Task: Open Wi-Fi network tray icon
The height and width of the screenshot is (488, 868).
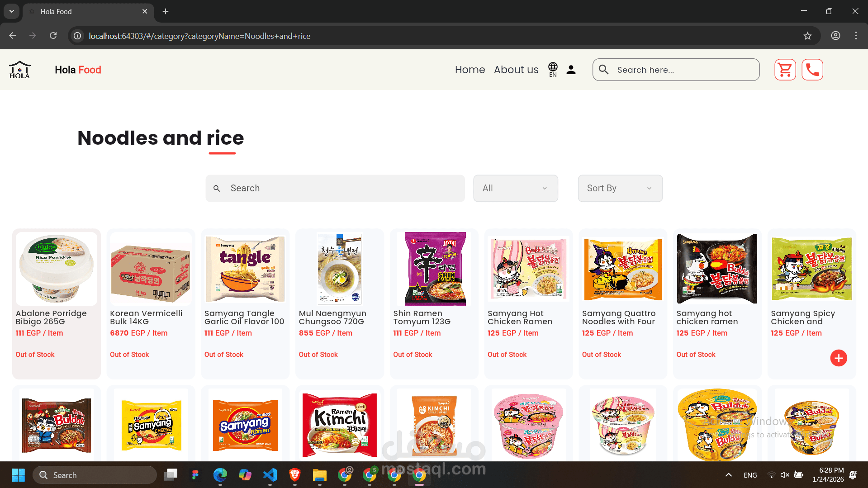Action: pos(771,475)
